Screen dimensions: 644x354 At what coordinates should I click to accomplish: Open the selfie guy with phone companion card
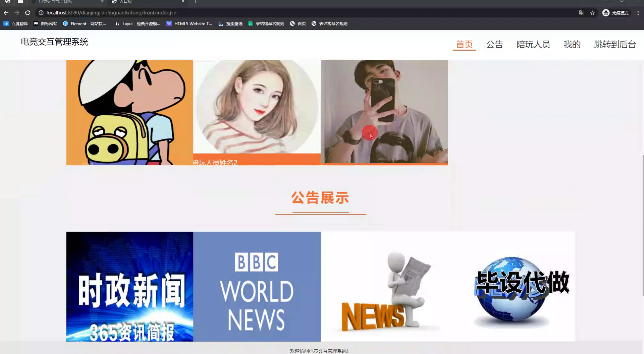384,112
